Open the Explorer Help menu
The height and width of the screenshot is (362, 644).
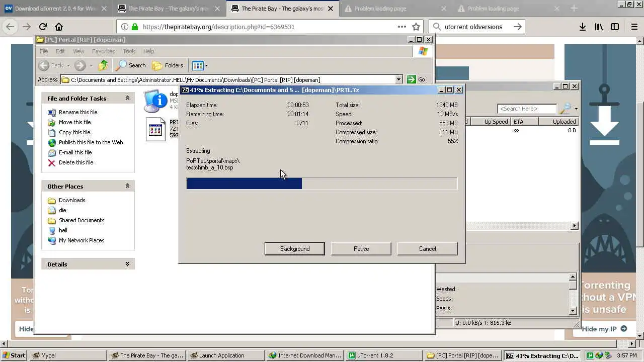point(148,51)
